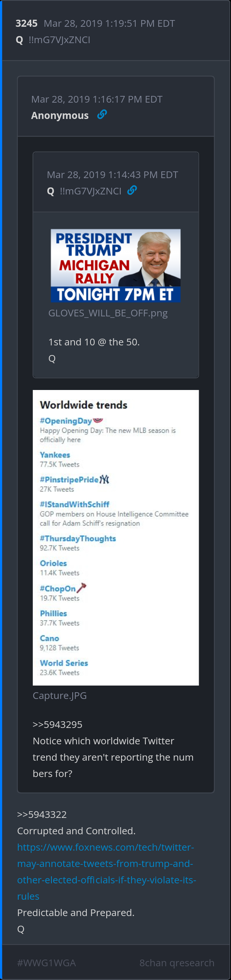Click the GLOVES_WILL_BE_OFF.png file name

coord(108,313)
